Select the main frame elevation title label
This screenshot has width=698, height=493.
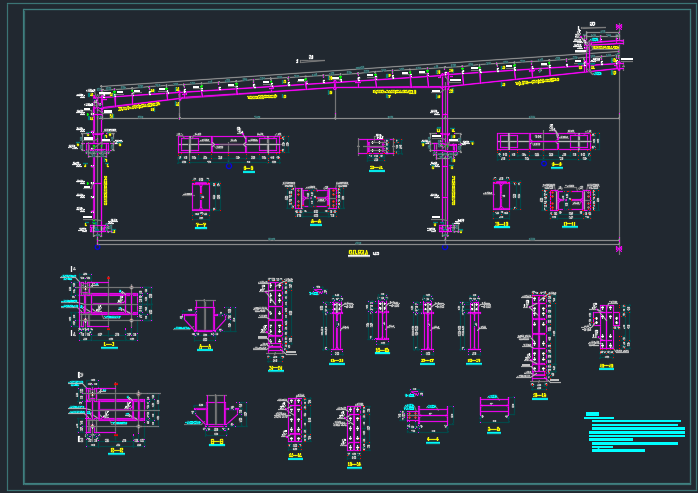359,253
